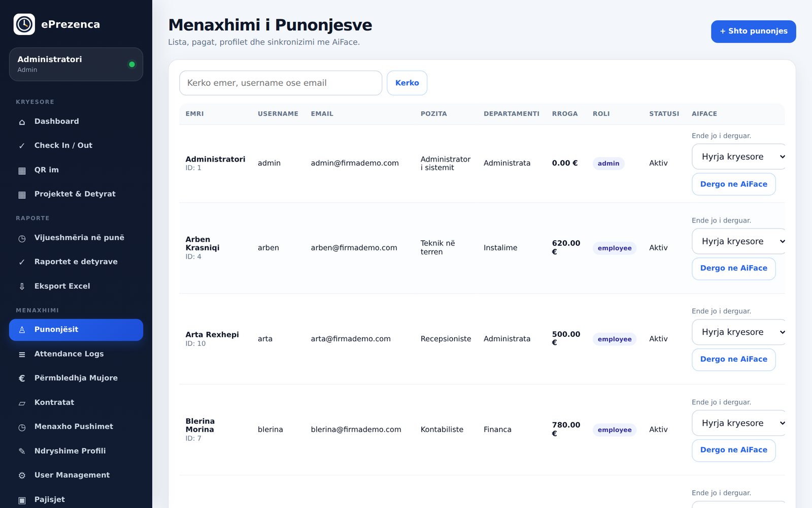The height and width of the screenshot is (508, 812).
Task: Click the employee badge in Arta's row
Action: click(615, 339)
